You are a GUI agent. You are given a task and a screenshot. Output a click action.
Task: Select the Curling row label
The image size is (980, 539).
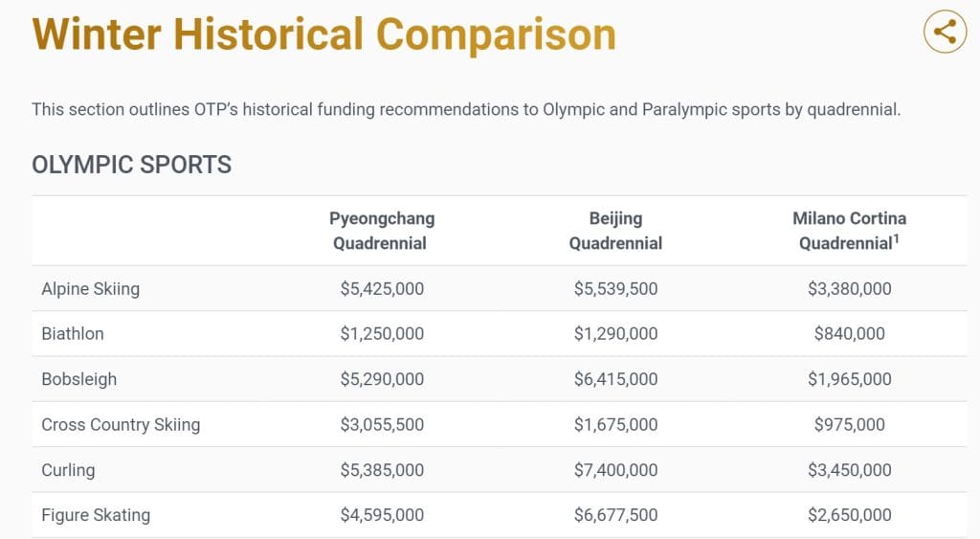68,470
